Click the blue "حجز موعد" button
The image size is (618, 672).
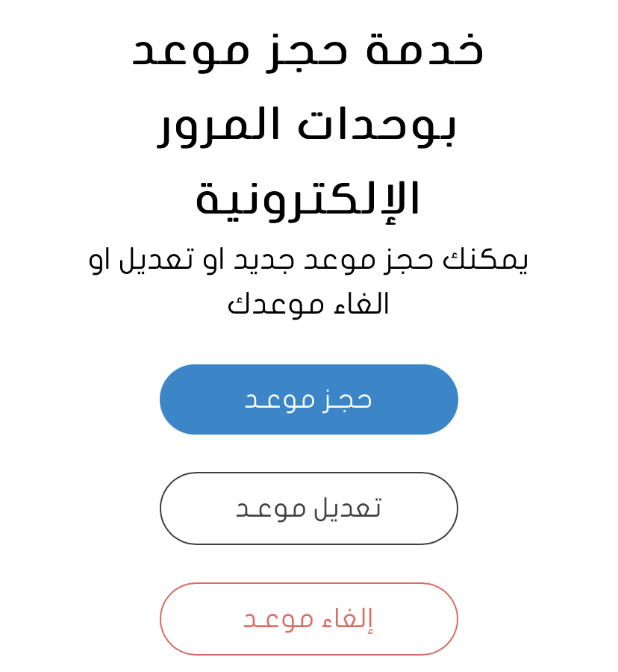[308, 399]
